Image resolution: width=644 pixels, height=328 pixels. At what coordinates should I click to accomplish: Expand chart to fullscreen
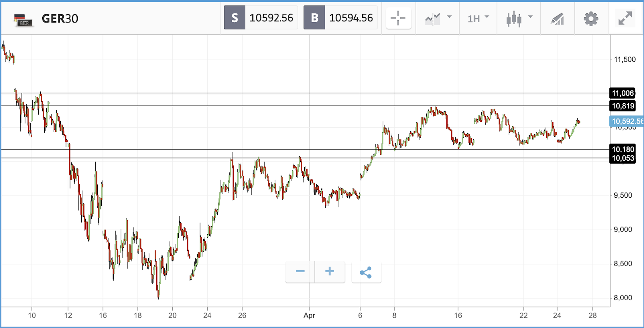[625, 18]
